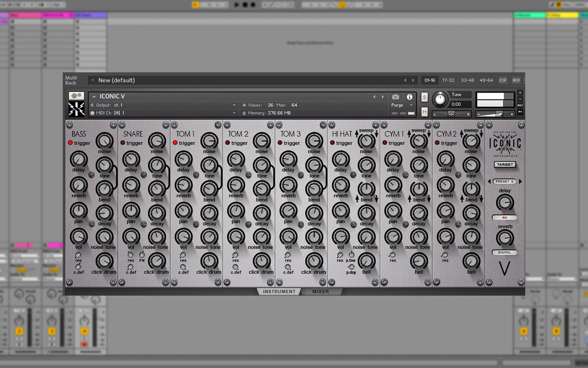This screenshot has height=368, width=588.
Task: Click the HI HAT bell knob
Action: pos(367,261)
